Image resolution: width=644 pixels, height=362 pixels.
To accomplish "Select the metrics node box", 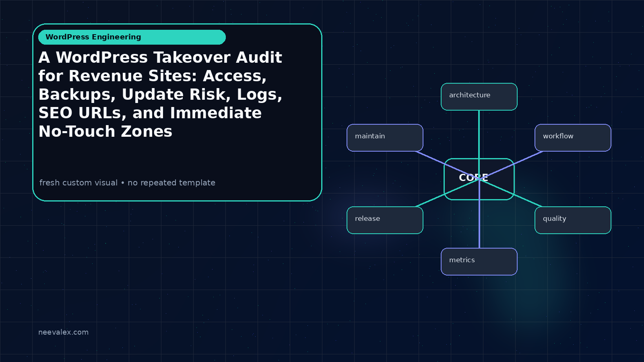I will [479, 261].
